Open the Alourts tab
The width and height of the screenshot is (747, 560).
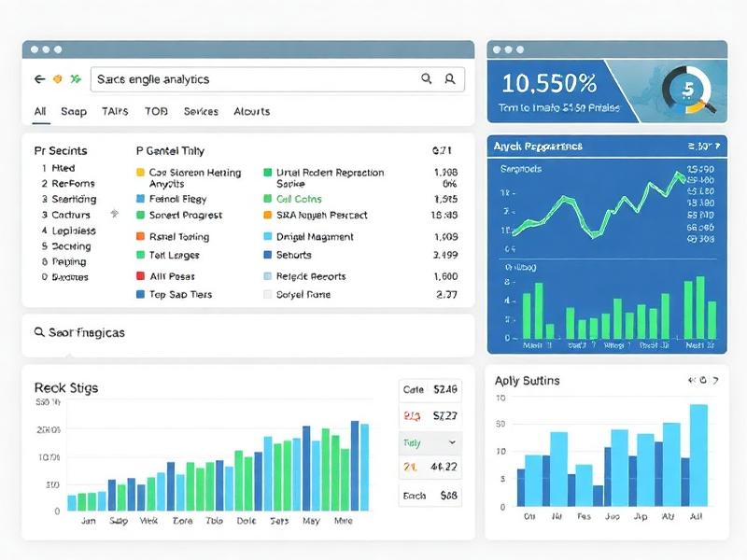[251, 111]
